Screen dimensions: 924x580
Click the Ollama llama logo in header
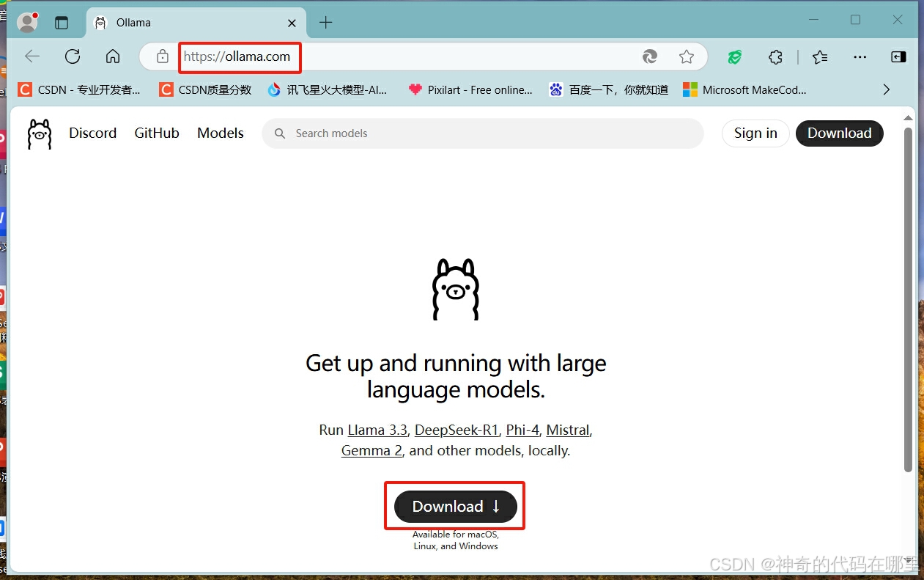coord(40,134)
